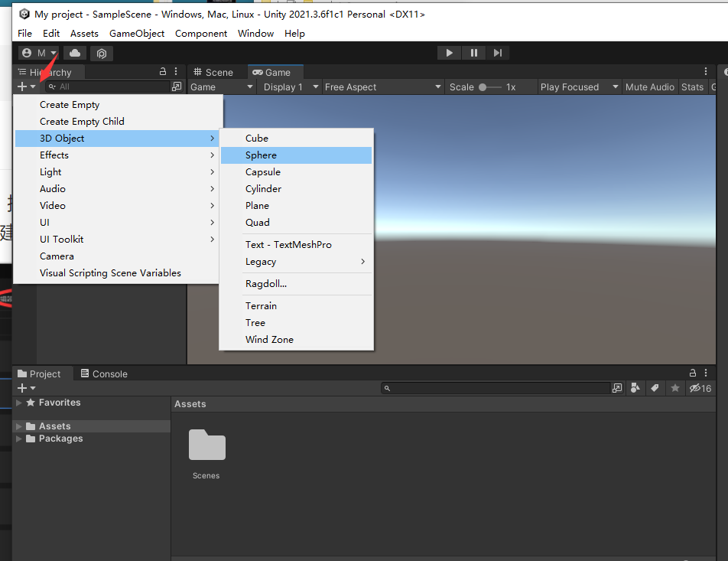This screenshot has width=728, height=561.
Task: Create a Cube object
Action: point(296,138)
